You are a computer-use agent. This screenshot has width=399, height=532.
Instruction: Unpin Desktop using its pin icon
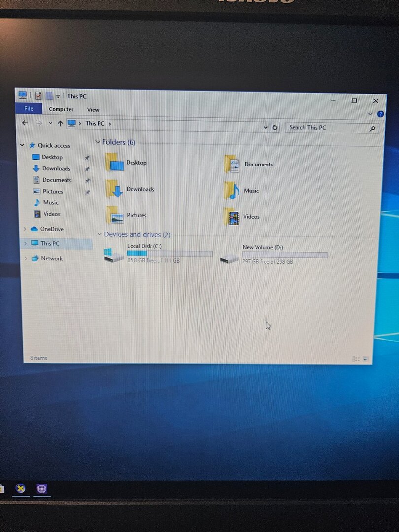click(87, 158)
